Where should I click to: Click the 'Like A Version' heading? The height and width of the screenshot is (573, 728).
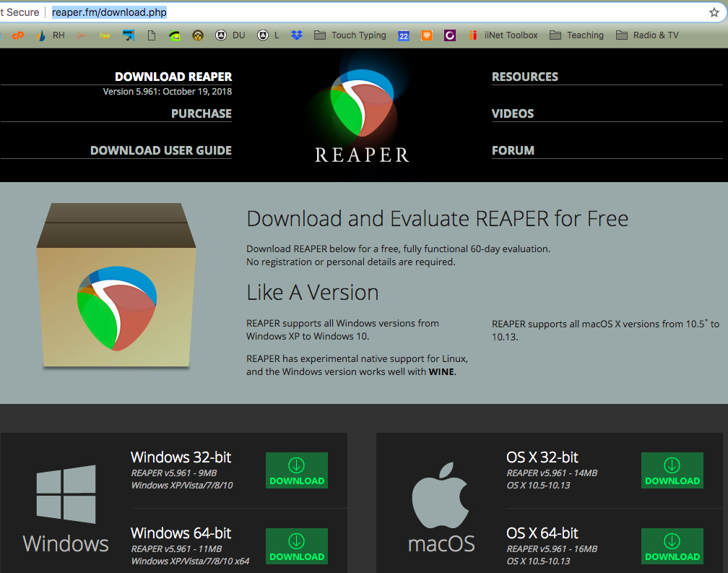313,293
